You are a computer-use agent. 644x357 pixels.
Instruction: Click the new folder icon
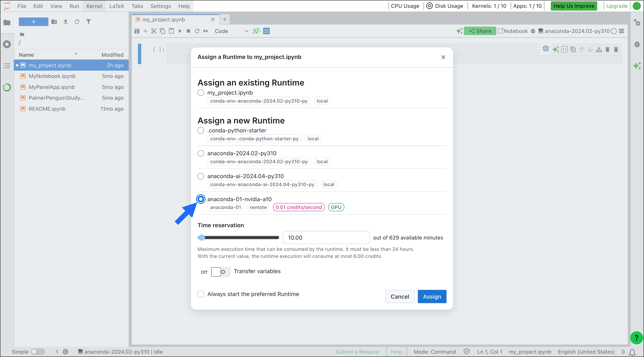(x=54, y=22)
